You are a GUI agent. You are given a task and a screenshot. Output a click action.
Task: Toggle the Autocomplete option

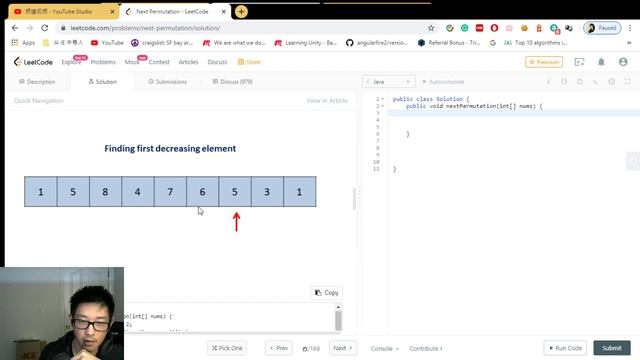tap(443, 82)
